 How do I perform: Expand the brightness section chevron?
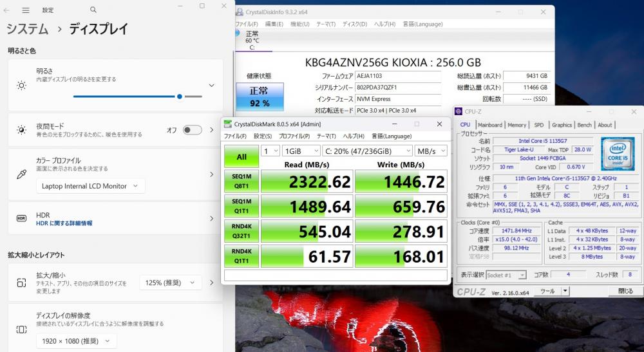(211, 86)
